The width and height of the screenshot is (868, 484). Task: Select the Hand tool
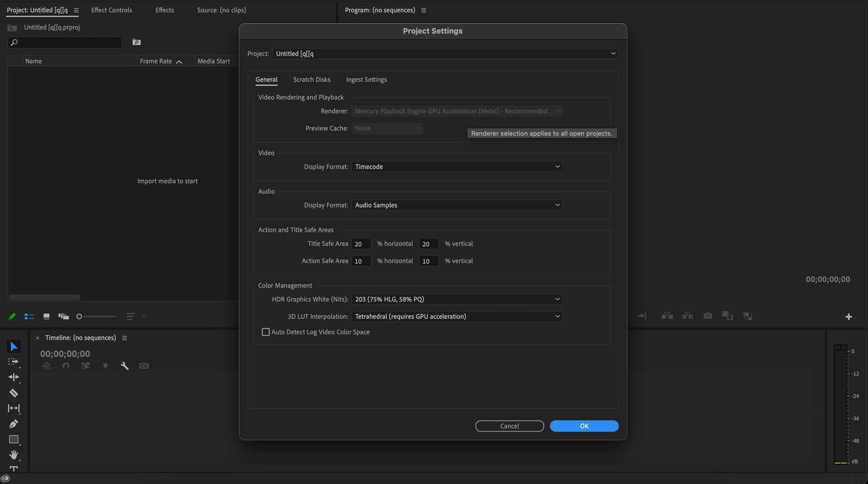pos(13,455)
